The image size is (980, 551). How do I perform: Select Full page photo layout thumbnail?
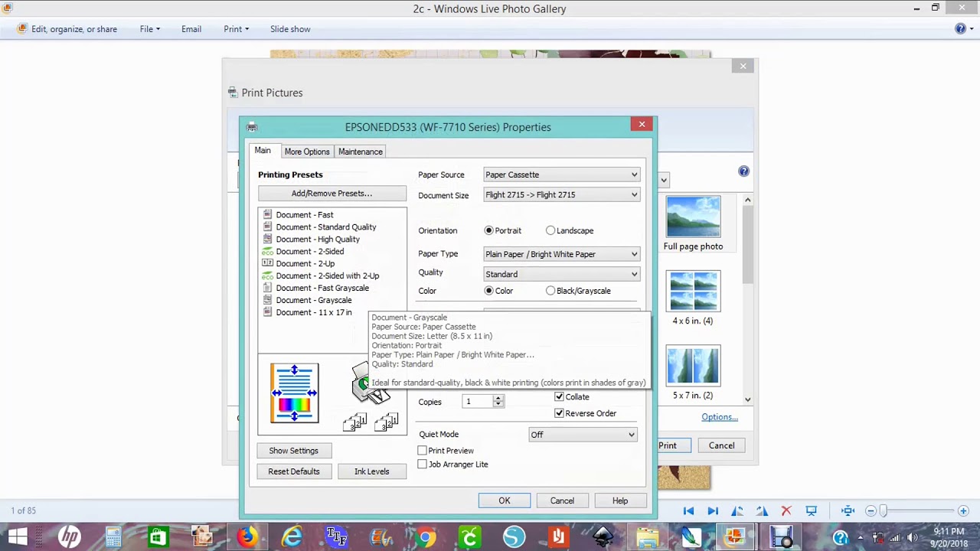click(x=693, y=223)
